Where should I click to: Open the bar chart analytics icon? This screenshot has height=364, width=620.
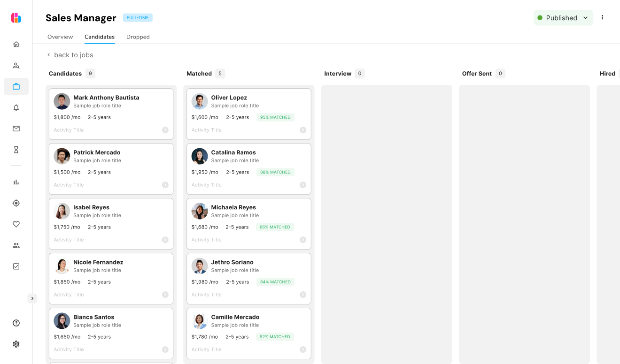tap(16, 182)
